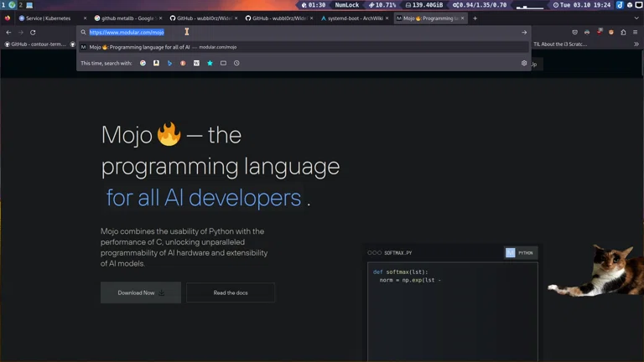The width and height of the screenshot is (644, 362).
Task: Click the date and time in status bar
Action: (581, 5)
